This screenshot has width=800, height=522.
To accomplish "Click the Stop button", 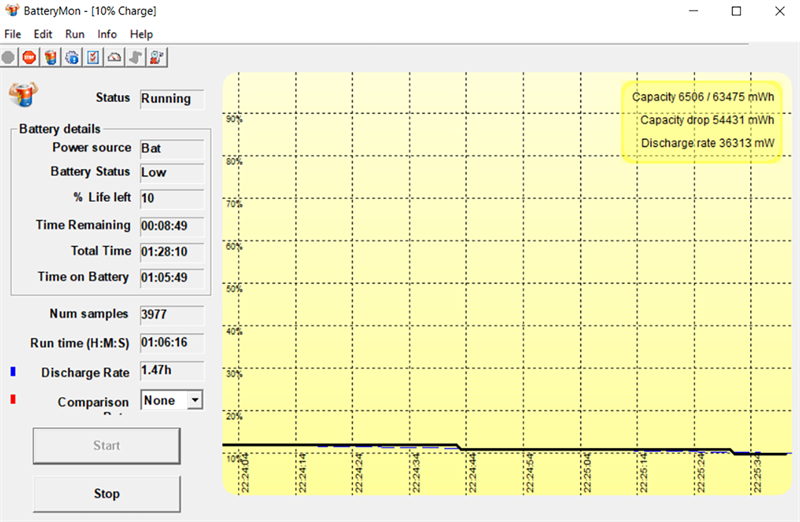I will [x=107, y=494].
